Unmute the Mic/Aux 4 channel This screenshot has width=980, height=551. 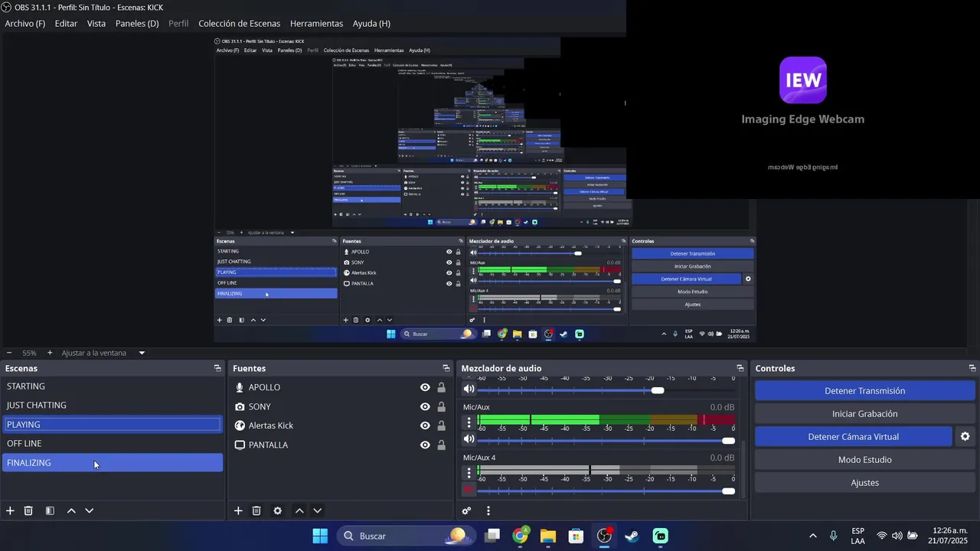(469, 490)
